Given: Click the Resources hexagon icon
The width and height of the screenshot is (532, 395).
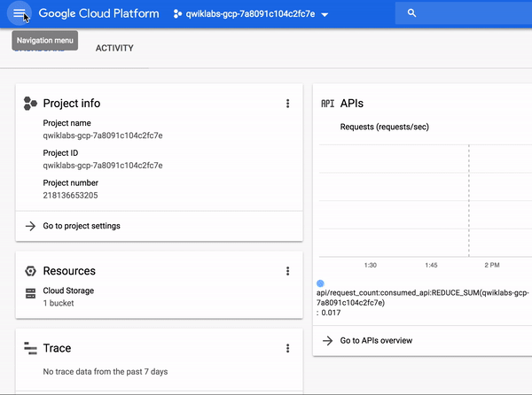Looking at the screenshot, I should point(30,271).
